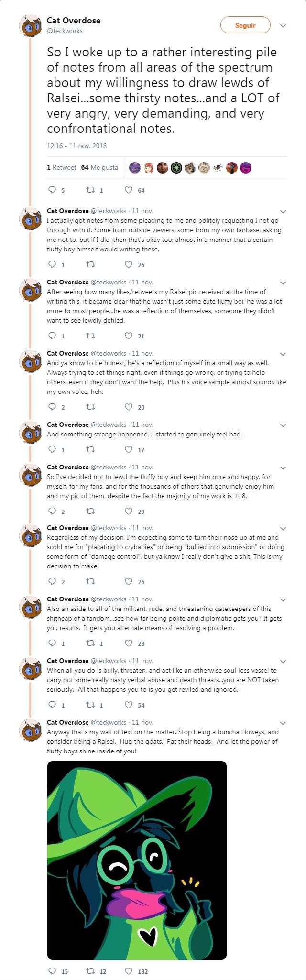The image size is (306, 980).
Task: Like the 'genuinely feel bad' tweet
Action: (x=129, y=449)
